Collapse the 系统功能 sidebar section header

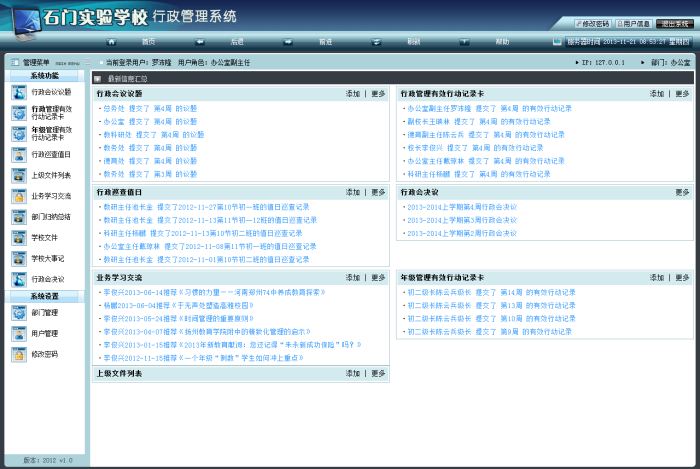(x=44, y=76)
